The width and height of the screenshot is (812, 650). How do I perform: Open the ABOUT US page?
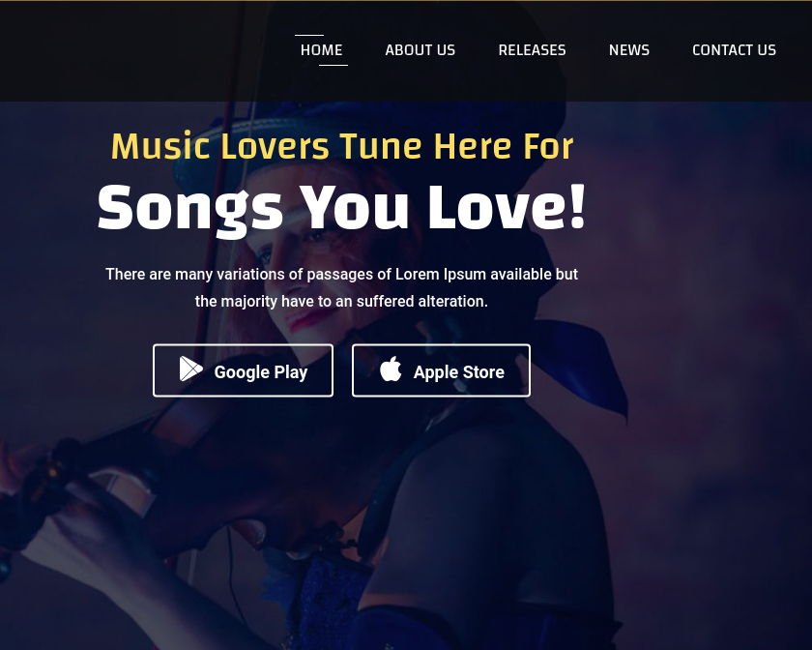(420, 50)
